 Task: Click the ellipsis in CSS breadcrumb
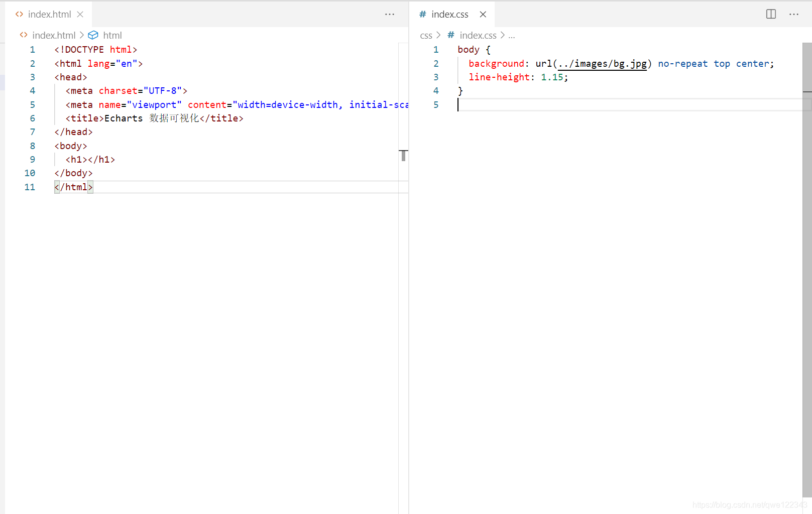pyautogui.click(x=512, y=36)
